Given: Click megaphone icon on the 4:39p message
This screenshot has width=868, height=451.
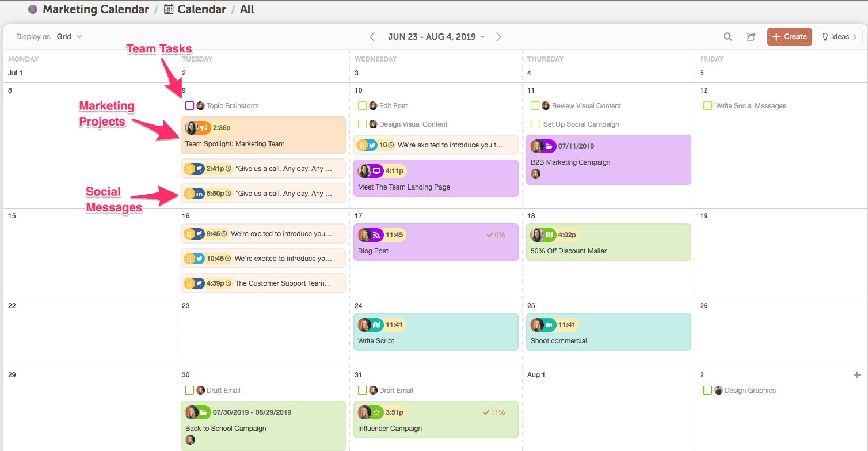Looking at the screenshot, I should click(x=200, y=283).
